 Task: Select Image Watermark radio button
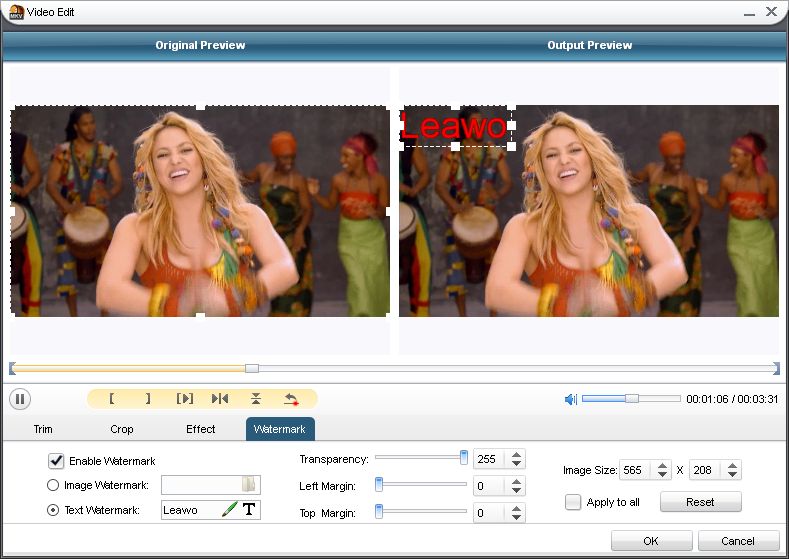(x=53, y=485)
